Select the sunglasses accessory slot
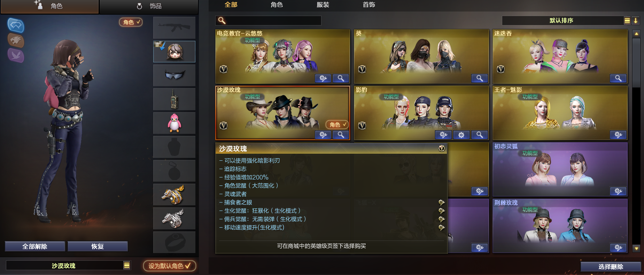 tap(174, 75)
